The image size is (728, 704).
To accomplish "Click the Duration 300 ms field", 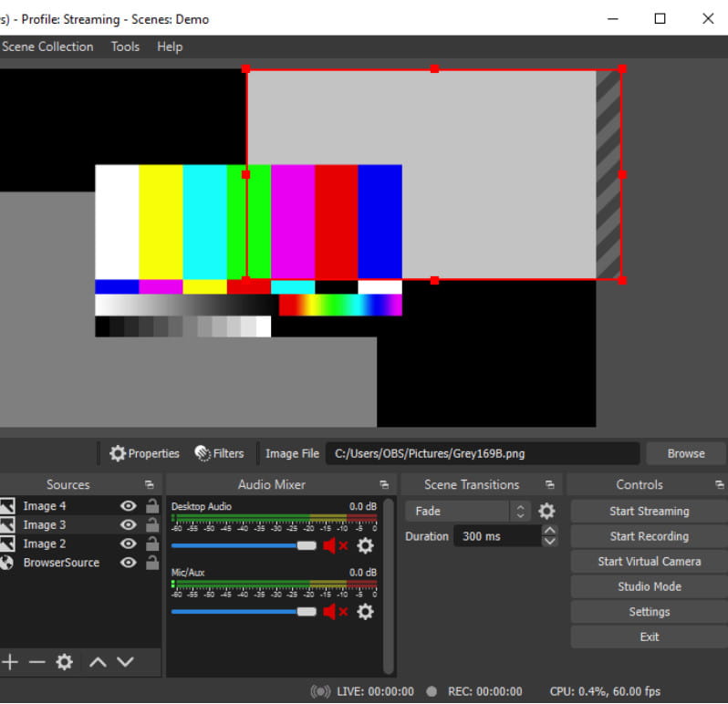I will pos(497,536).
